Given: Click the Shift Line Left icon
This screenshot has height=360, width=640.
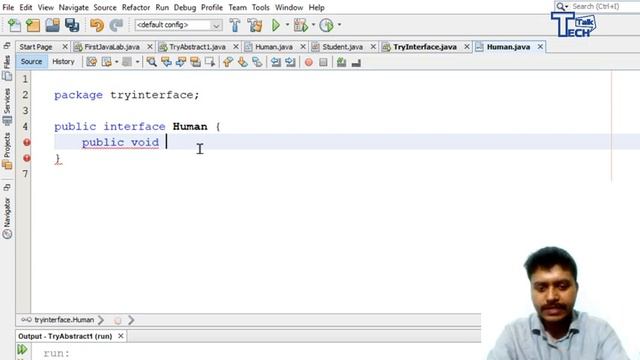Looking at the screenshot, I should click(x=276, y=62).
